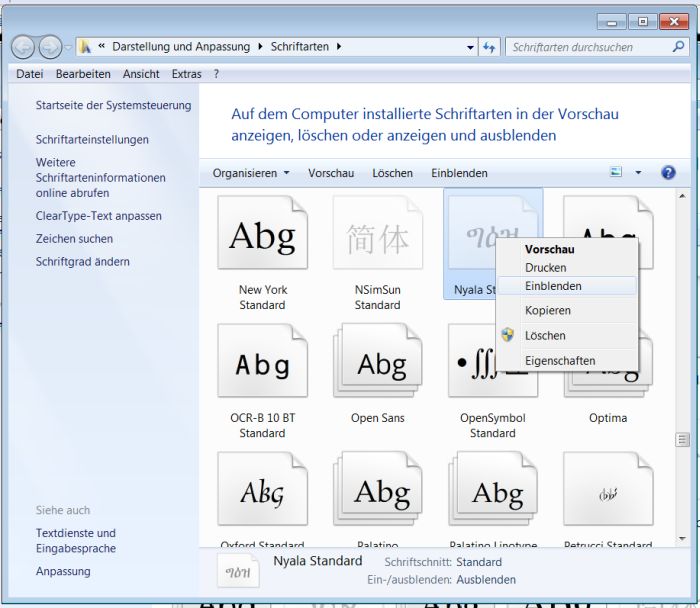Open the Ansicht menu

click(141, 74)
